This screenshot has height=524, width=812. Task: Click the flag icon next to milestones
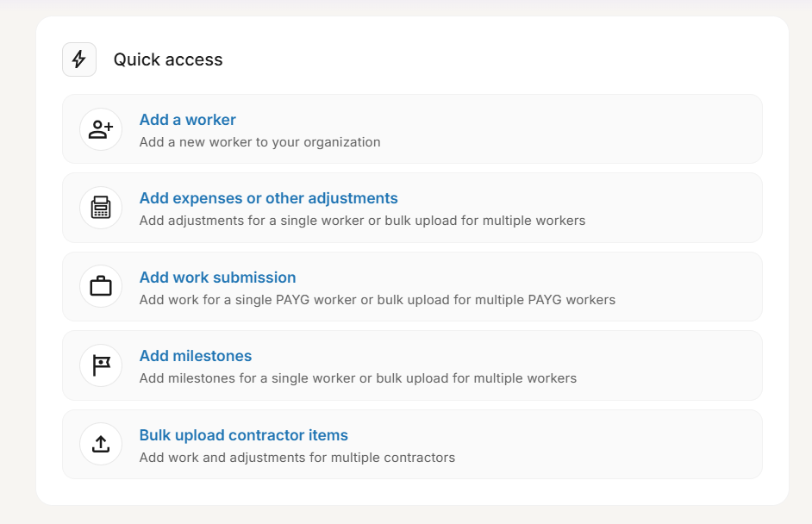point(101,365)
